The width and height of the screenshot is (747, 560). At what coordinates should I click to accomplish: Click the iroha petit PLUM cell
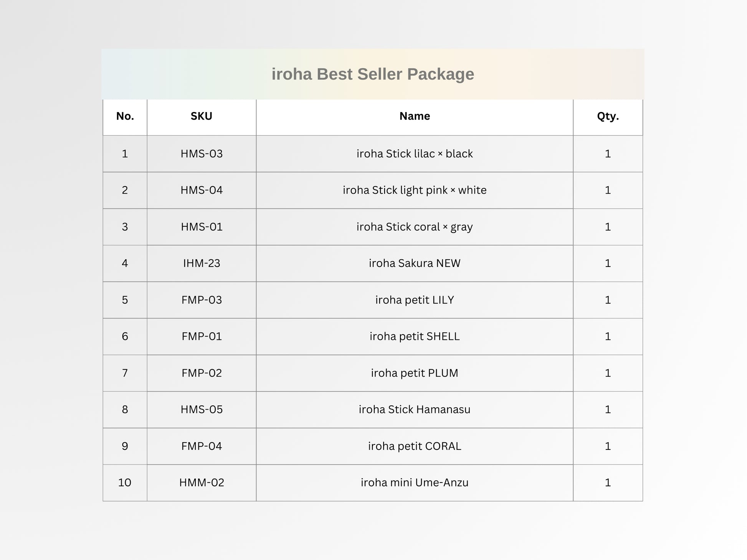[415, 373]
